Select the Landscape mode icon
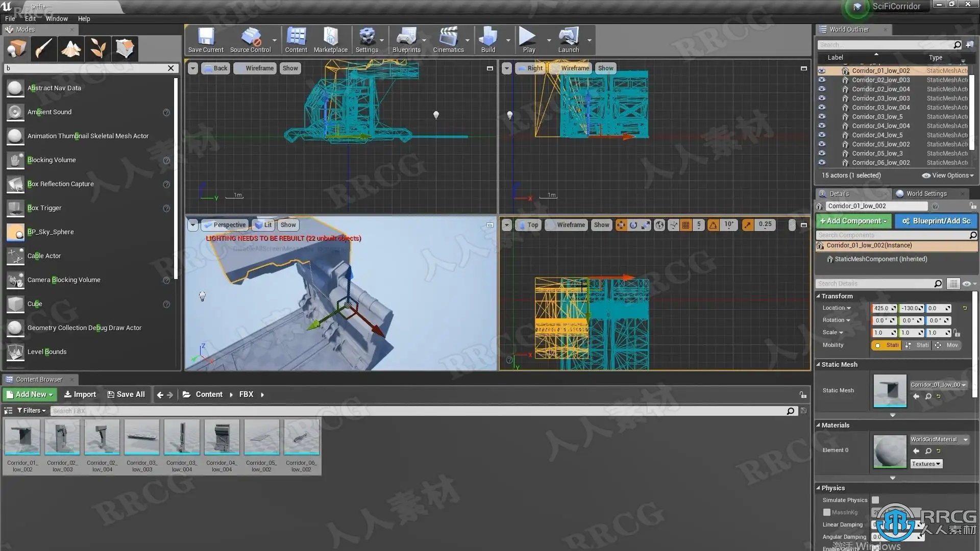 click(x=71, y=49)
